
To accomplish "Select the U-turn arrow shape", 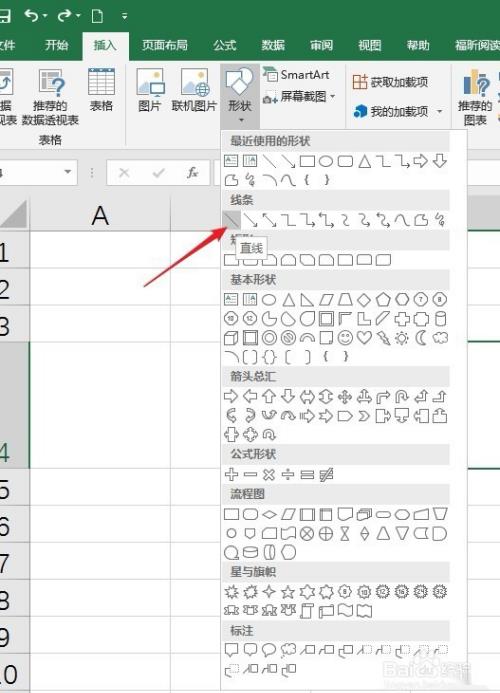I will pyautogui.click(x=402, y=396).
